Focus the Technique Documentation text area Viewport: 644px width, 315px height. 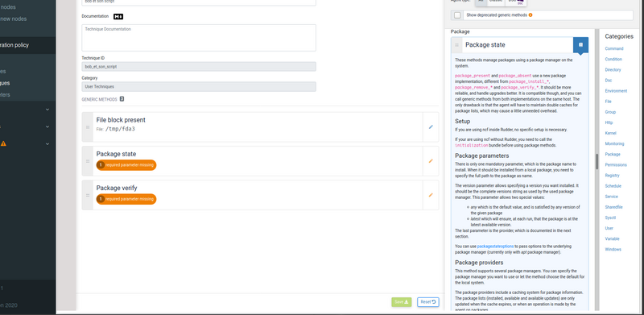tap(199, 38)
